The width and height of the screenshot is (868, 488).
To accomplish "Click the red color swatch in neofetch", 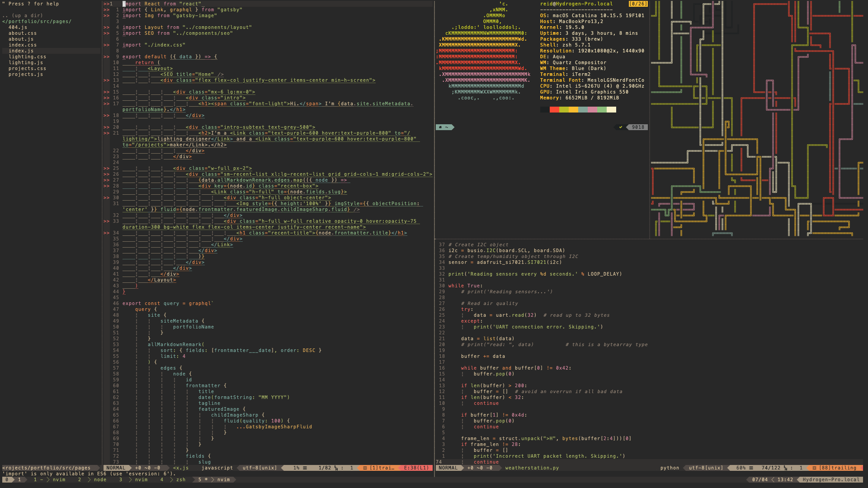I will coord(554,110).
